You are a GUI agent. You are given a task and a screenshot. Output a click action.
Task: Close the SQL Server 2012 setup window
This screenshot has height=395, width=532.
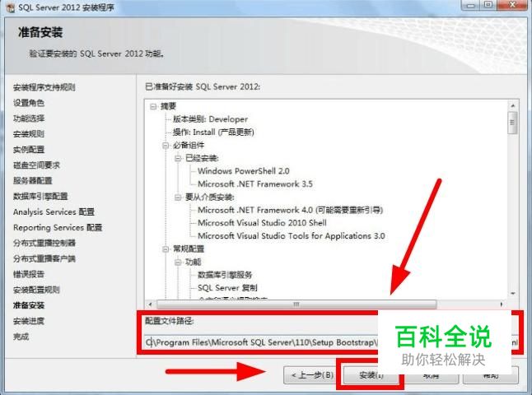click(513, 5)
